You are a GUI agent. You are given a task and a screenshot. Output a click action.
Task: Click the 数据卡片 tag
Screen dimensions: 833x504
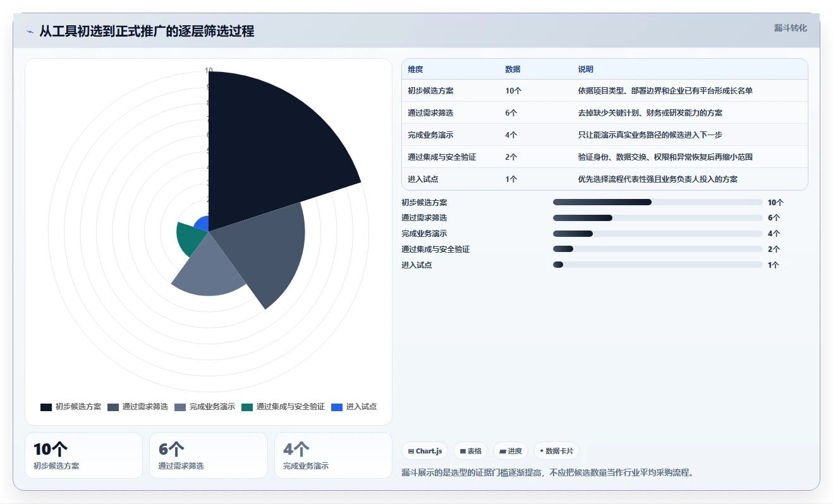point(556,451)
